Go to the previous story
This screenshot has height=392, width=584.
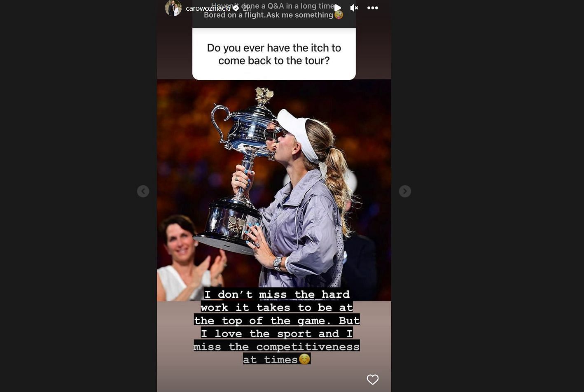(x=143, y=191)
